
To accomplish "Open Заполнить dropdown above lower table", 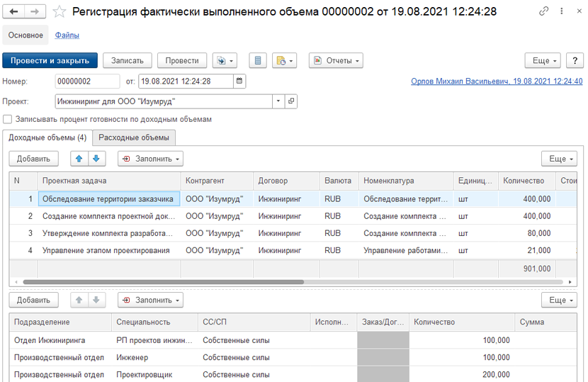I will [x=150, y=300].
